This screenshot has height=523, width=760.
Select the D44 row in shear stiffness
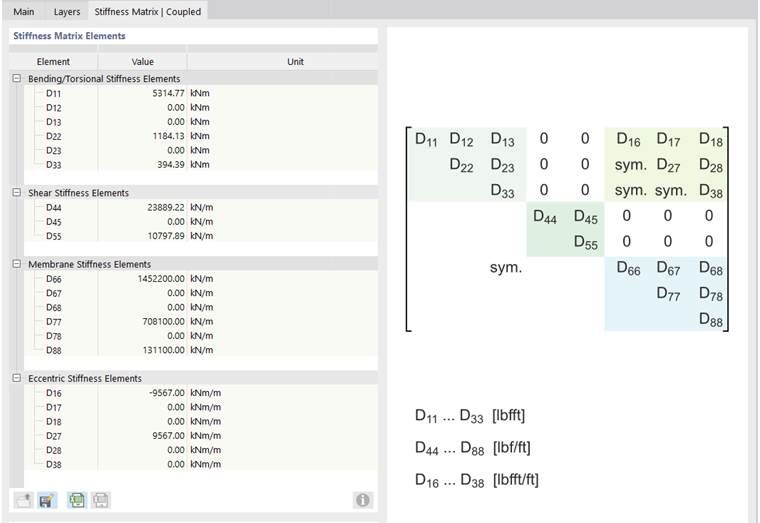[54, 207]
